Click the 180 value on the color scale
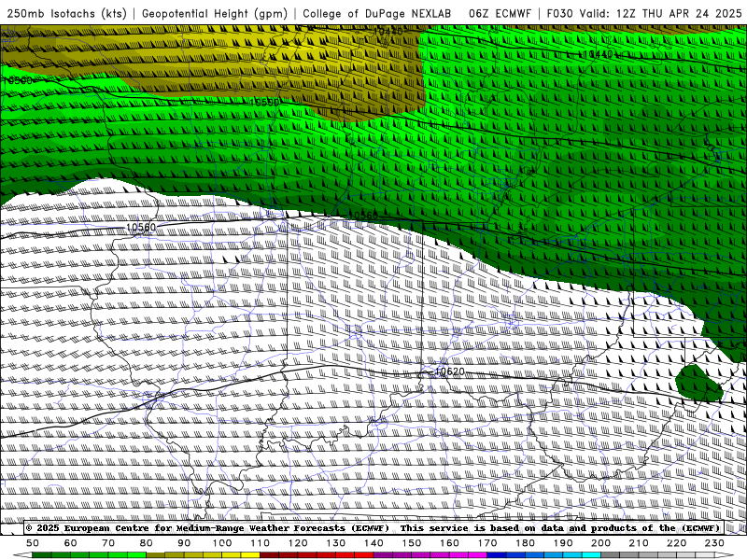Screen dimensions: 747x560 click(x=525, y=543)
